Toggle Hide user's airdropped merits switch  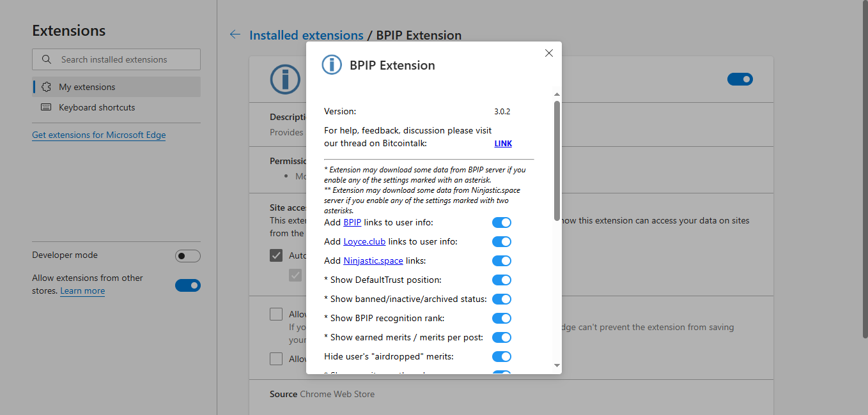coord(502,356)
